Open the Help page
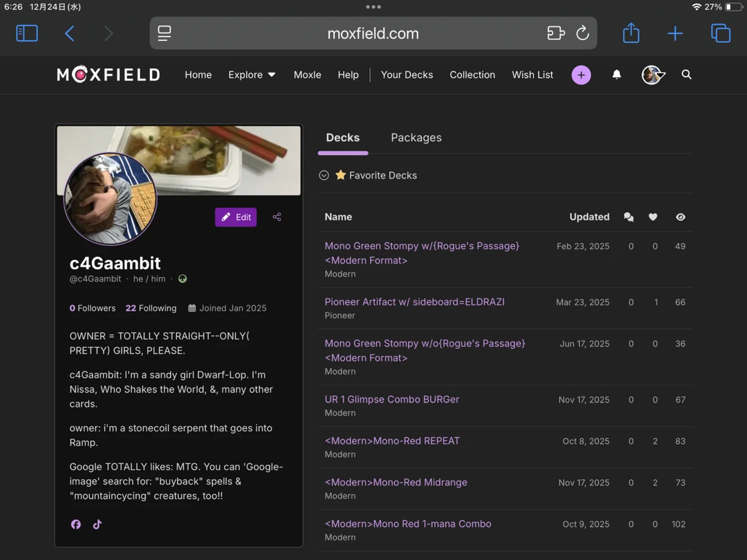 348,75
